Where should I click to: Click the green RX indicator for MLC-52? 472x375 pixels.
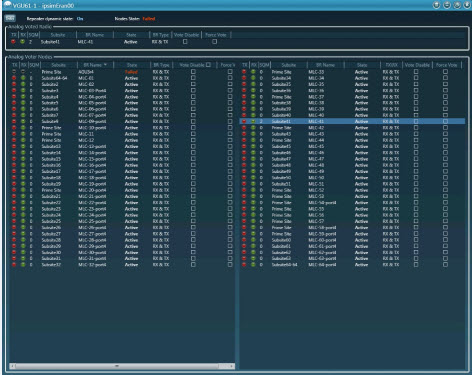click(x=253, y=190)
